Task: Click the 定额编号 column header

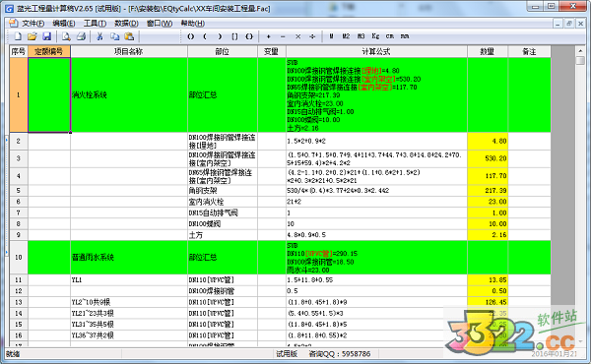Action: (49, 51)
